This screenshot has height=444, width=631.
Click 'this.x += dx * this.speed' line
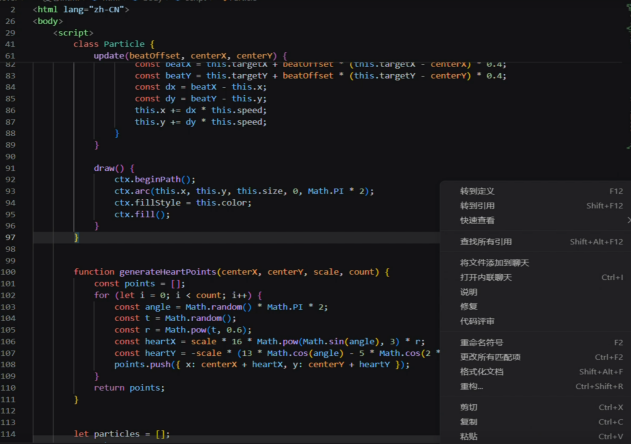tap(200, 110)
